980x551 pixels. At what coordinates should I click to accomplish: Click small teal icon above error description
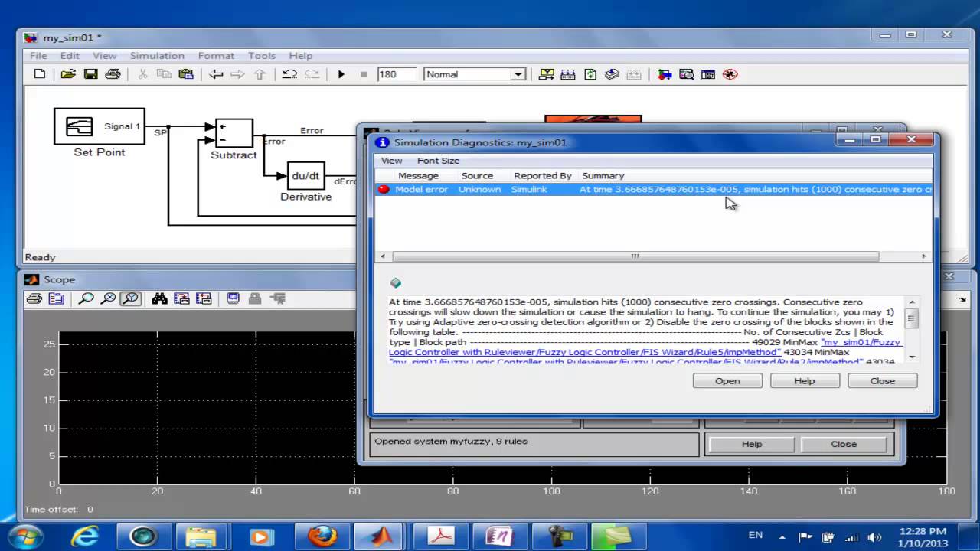[395, 283]
